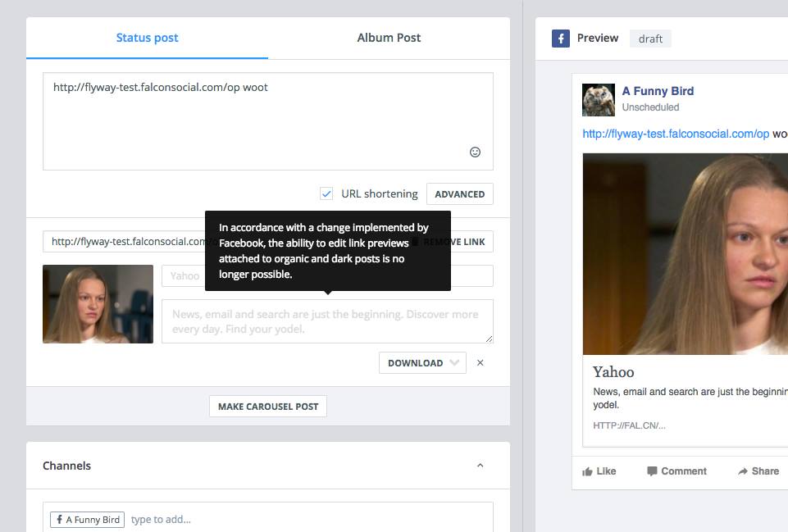Click the link description text area
The image size is (788, 532).
pyautogui.click(x=327, y=321)
